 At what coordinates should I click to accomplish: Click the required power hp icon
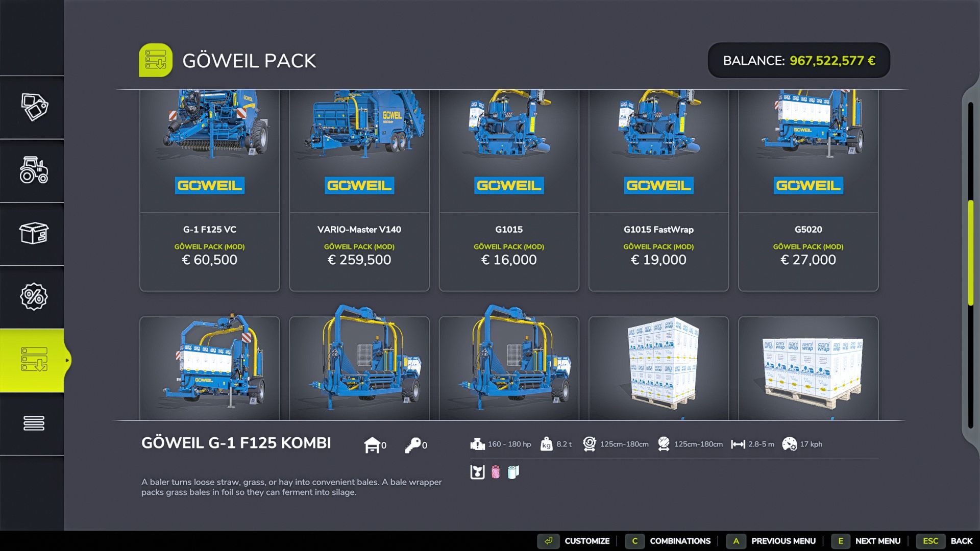tap(477, 444)
